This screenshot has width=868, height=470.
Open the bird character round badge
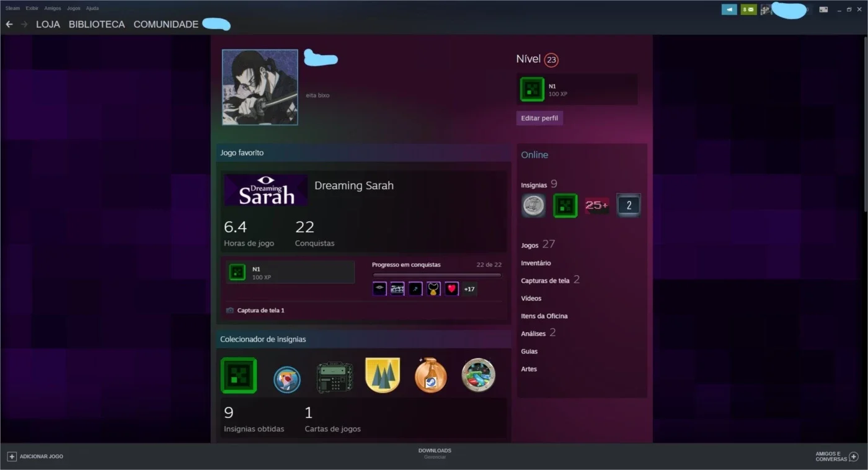point(287,379)
